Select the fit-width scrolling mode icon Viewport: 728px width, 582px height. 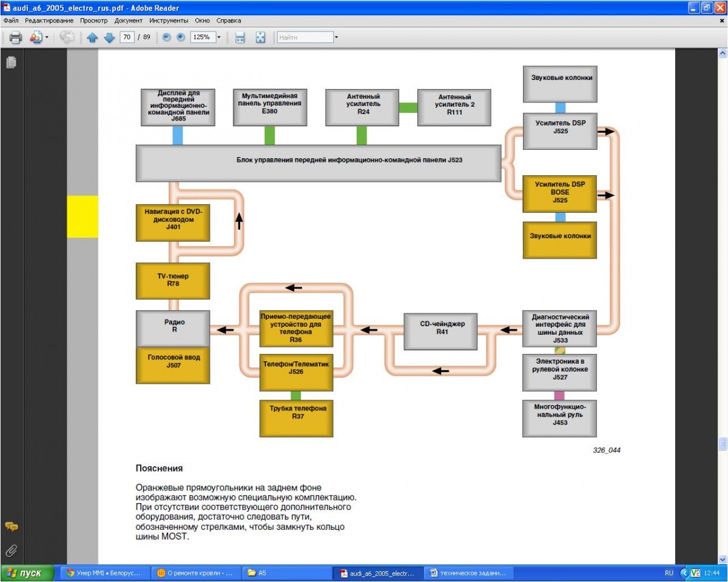point(240,38)
